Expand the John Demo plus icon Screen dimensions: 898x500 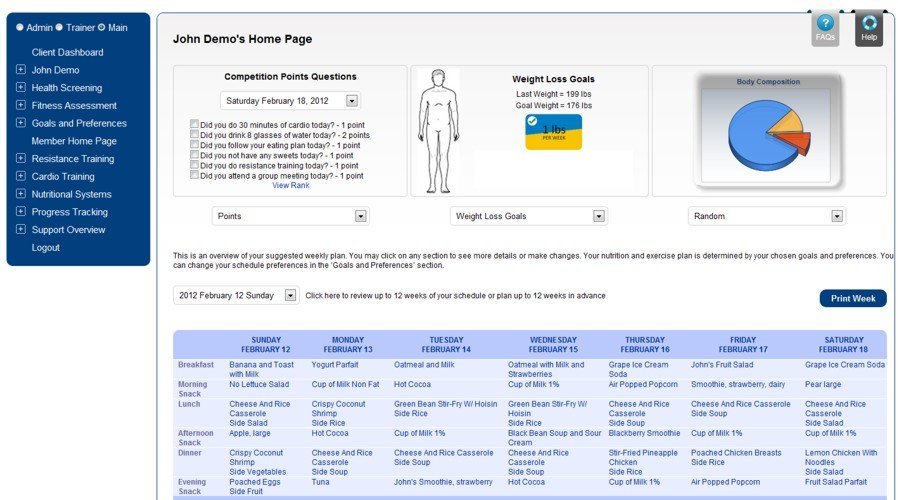tap(21, 70)
